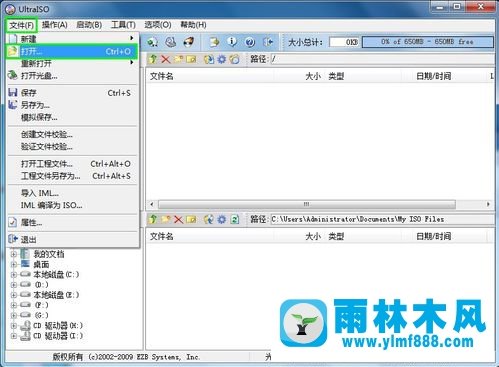Click the horizontal scrollbar in the ISO file list
Viewport: 499px width, 367px height.
pos(307,204)
